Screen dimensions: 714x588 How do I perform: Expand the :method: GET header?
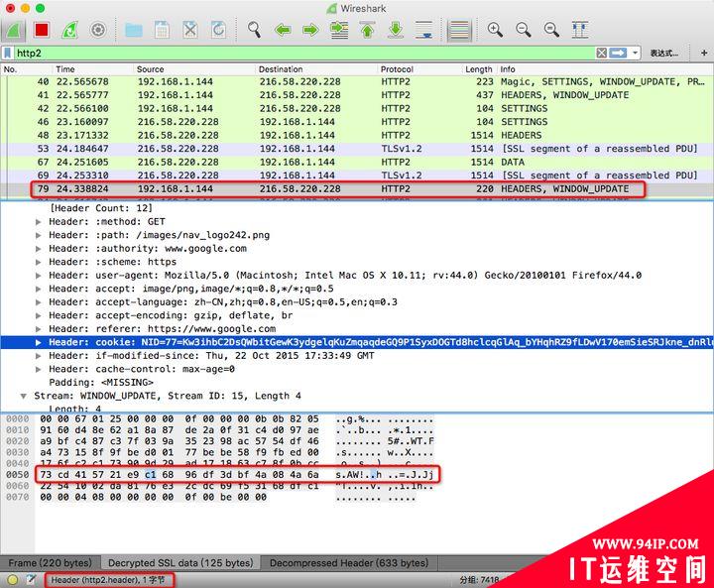pyautogui.click(x=39, y=222)
